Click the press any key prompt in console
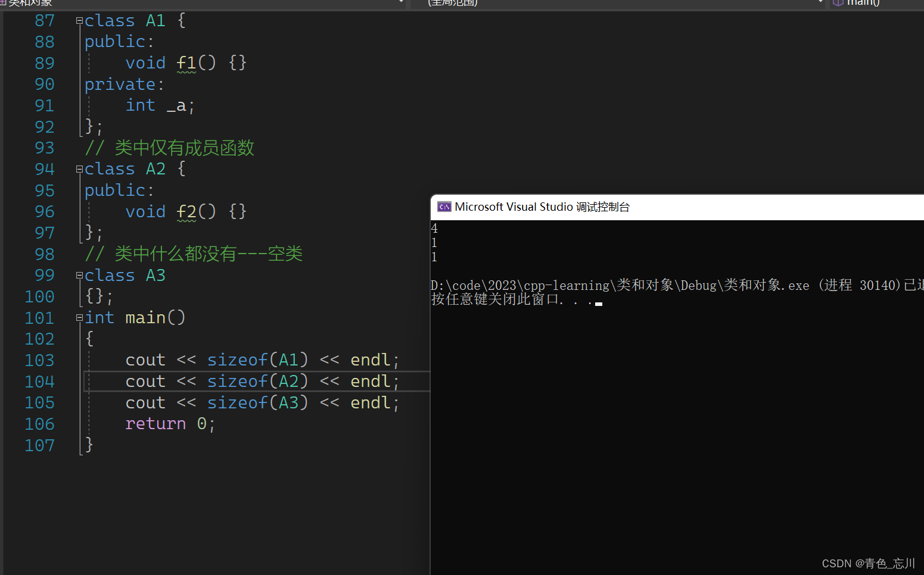Image resolution: width=924 pixels, height=575 pixels. pos(512,299)
